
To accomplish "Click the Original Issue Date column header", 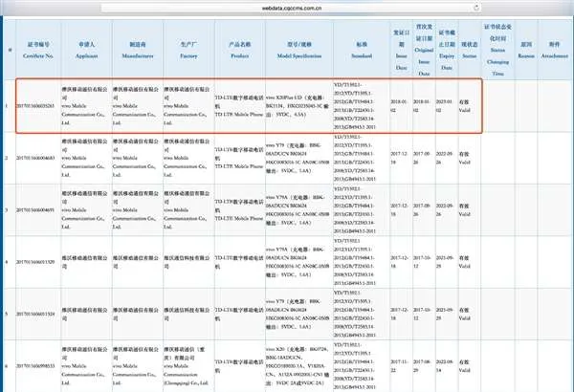I will click(424, 50).
